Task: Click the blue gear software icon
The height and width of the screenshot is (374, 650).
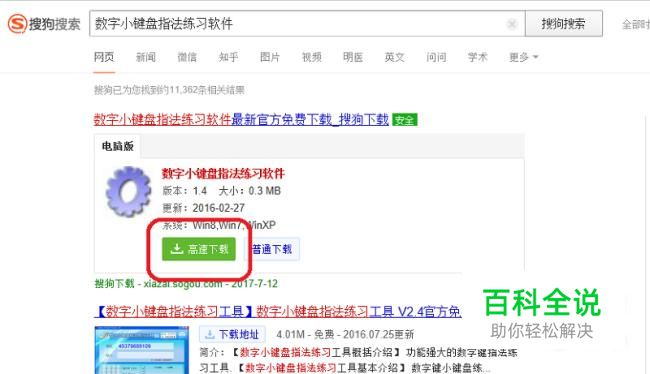Action: click(x=128, y=191)
